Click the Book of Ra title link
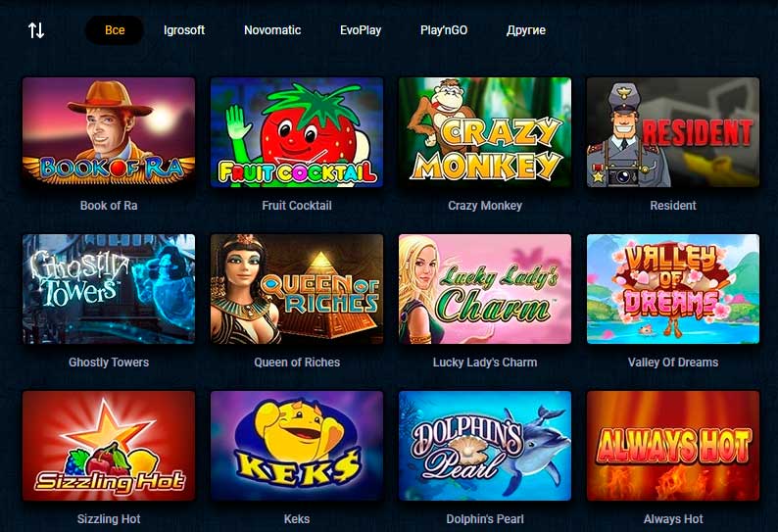The height and width of the screenshot is (532, 778). (x=109, y=206)
